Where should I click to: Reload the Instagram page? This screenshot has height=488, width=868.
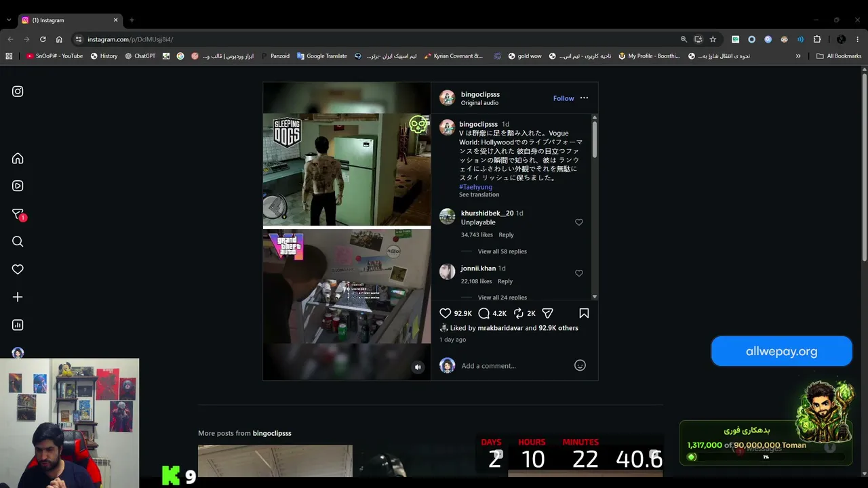pos(43,39)
